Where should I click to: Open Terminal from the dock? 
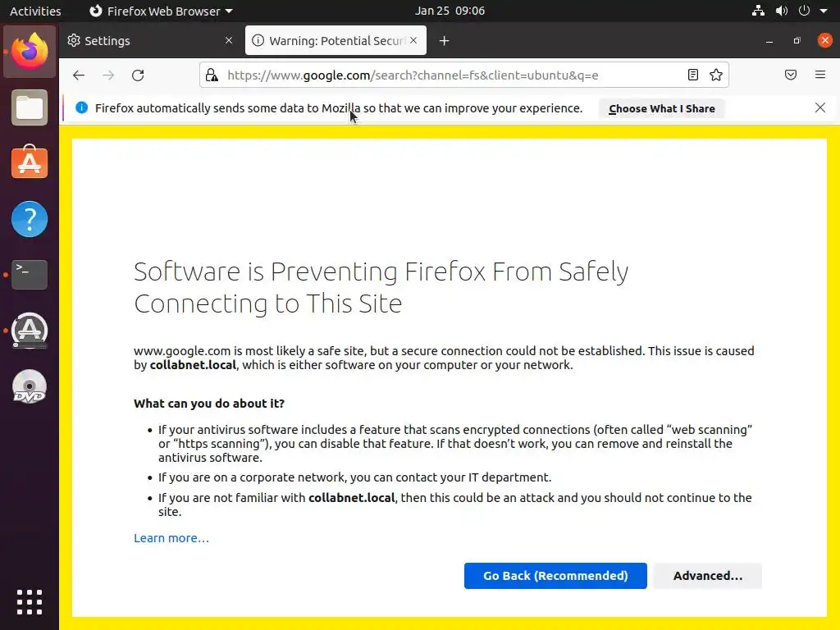pos(30,274)
